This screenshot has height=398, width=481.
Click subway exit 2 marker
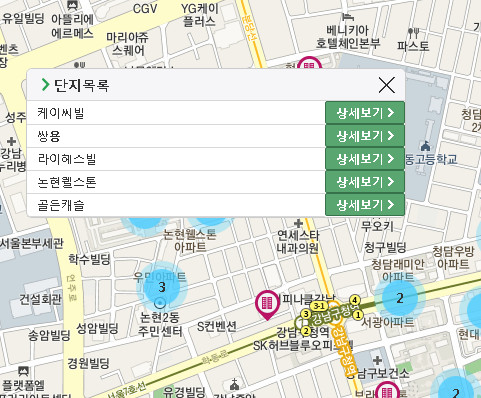306,331
